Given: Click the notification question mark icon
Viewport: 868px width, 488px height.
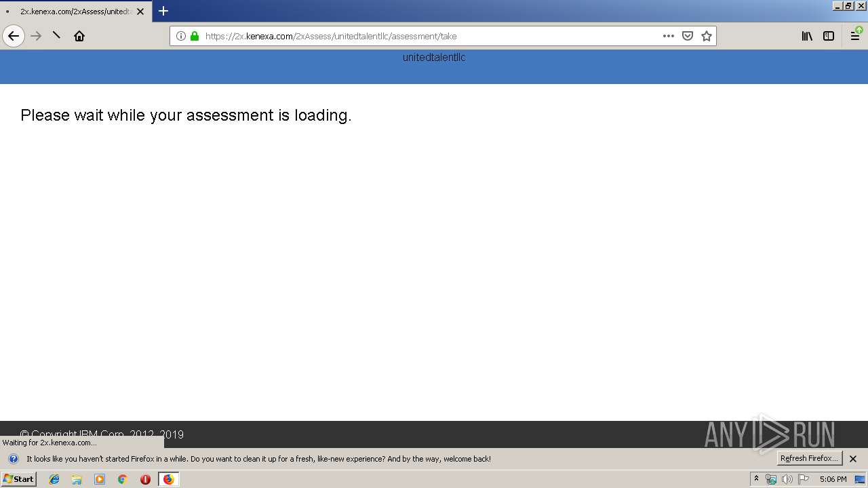Looking at the screenshot, I should pyautogui.click(x=13, y=459).
